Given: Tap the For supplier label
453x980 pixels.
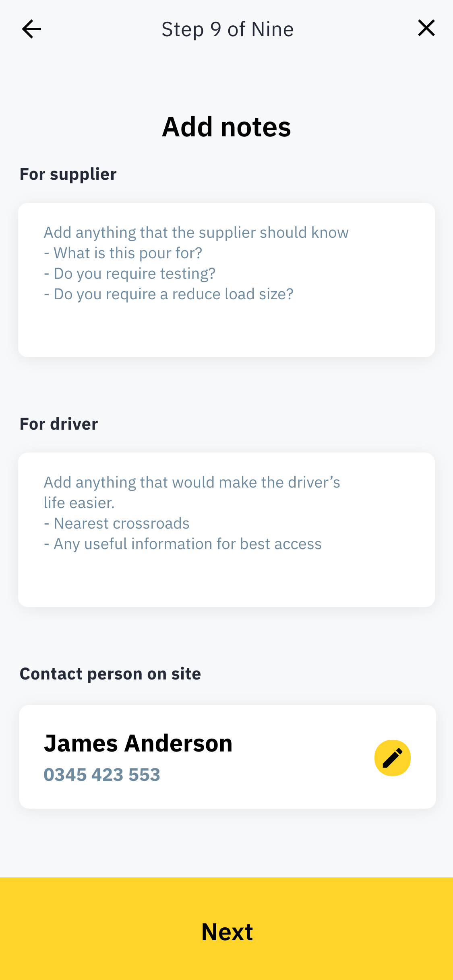Looking at the screenshot, I should 68,174.
